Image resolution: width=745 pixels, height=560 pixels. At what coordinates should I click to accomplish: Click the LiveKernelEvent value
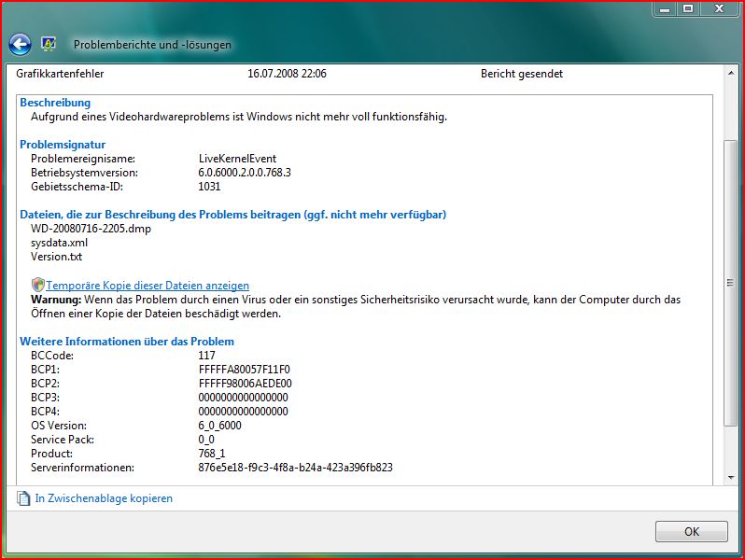click(x=237, y=159)
